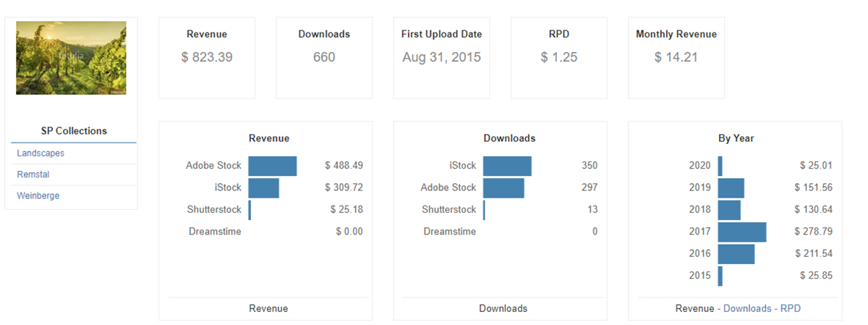868x325 pixels.
Task: Switch By Year chart to Downloads
Action: pyautogui.click(x=747, y=308)
